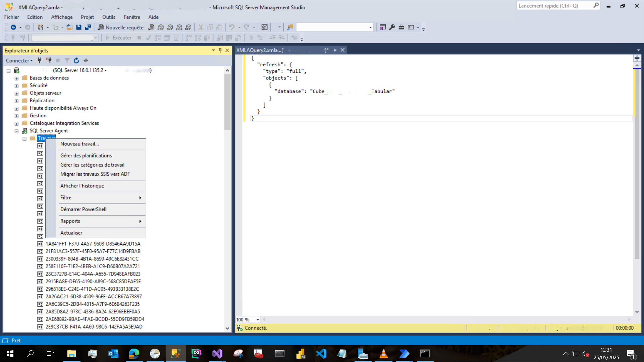The width and height of the screenshot is (644, 362).
Task: Open the Solution Explorer window icon
Action: [x=383, y=27]
